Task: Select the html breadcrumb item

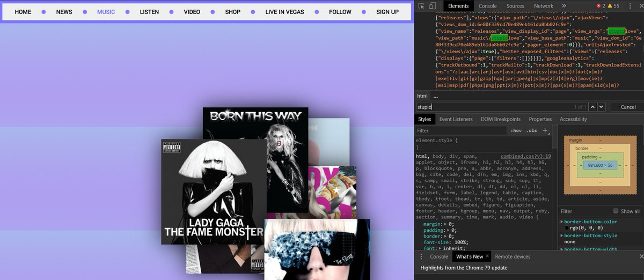Action: [422, 95]
